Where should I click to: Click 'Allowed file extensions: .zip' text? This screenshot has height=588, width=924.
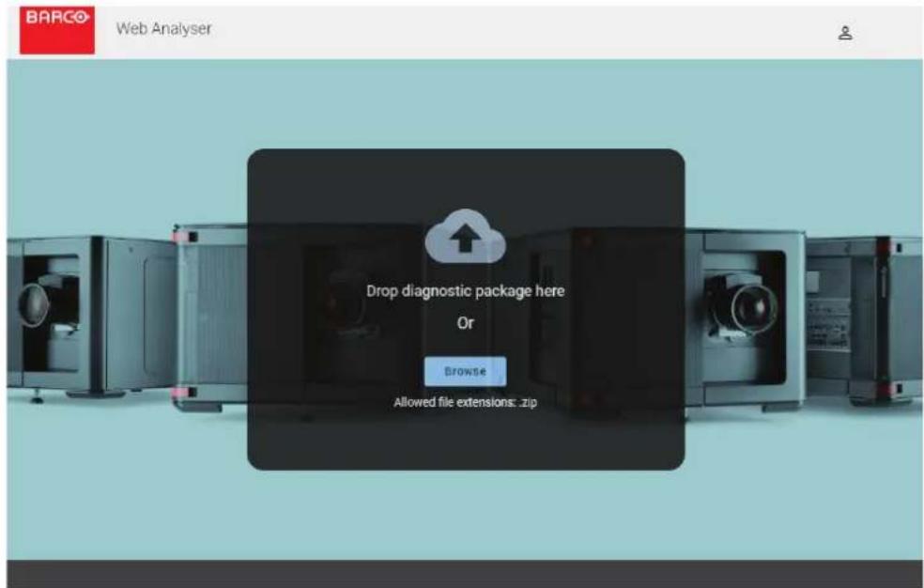point(466,402)
